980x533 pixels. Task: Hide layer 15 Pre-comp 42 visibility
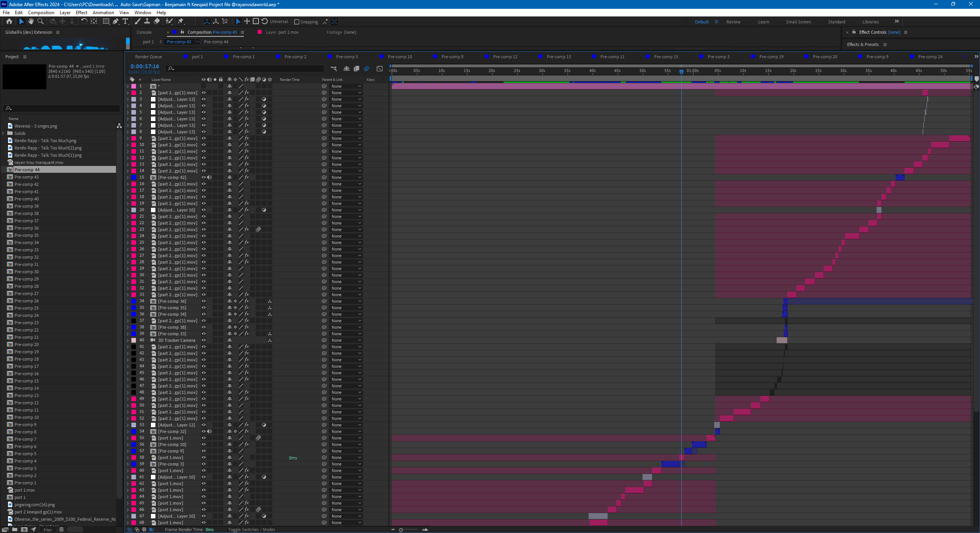[204, 177]
